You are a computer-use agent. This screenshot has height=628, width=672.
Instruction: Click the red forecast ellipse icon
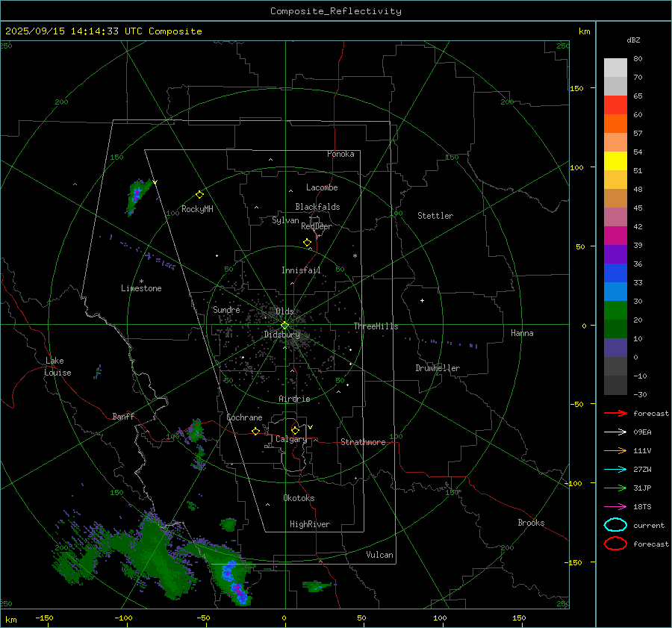coord(615,544)
